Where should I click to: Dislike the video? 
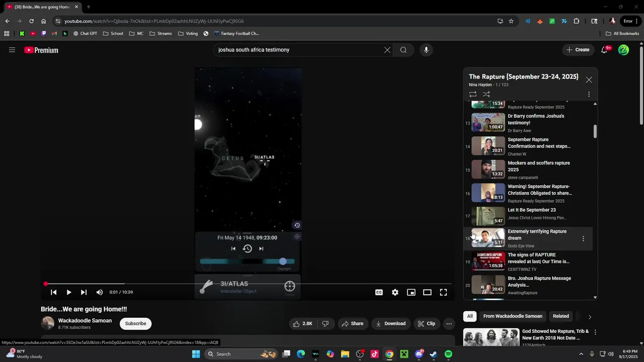pyautogui.click(x=325, y=323)
